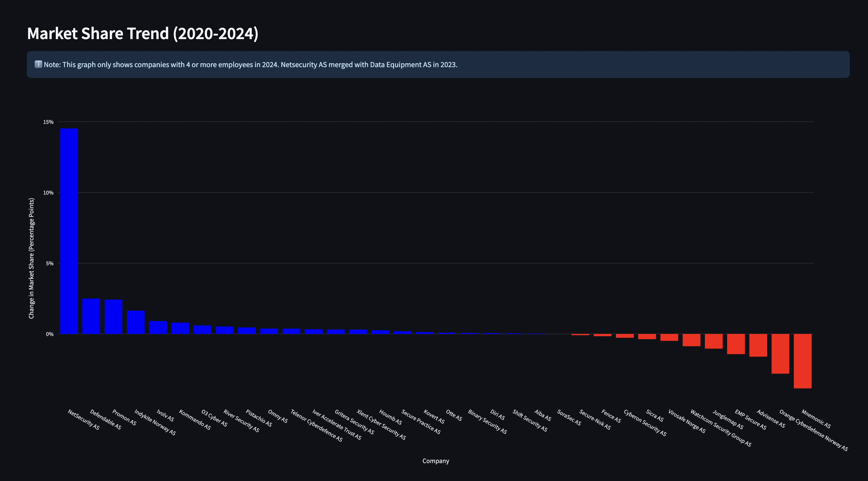Select the Indykite Norway AS bar
This screenshot has height=481, width=868.
click(x=136, y=322)
